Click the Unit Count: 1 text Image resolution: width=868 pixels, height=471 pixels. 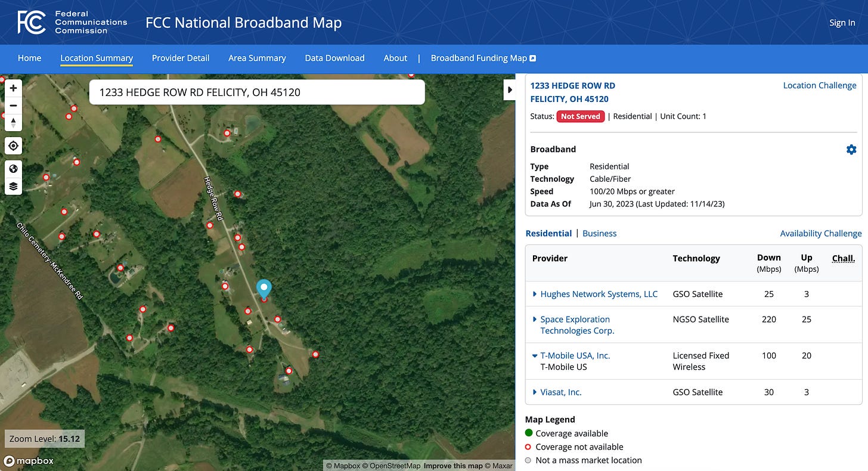tap(683, 116)
